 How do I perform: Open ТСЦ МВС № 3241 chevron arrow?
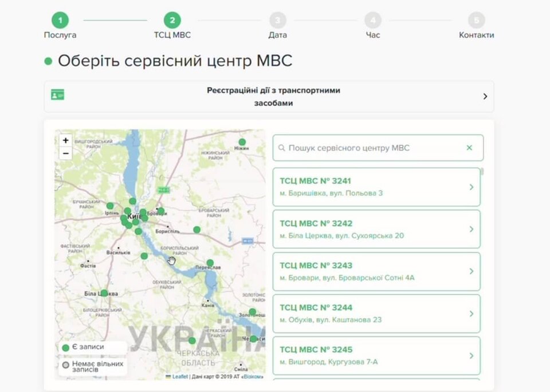[472, 187]
